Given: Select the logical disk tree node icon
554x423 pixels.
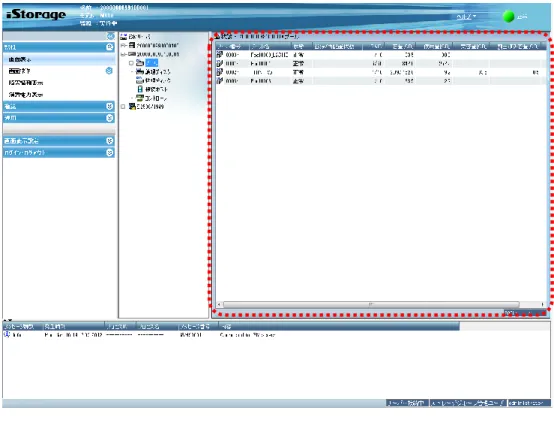Looking at the screenshot, I should (140, 71).
